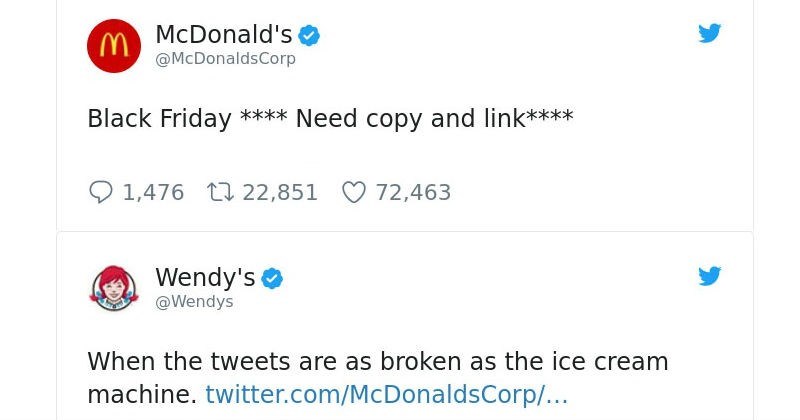Click the verified badge next to McDonald's
The height and width of the screenshot is (420, 800).
(x=309, y=36)
